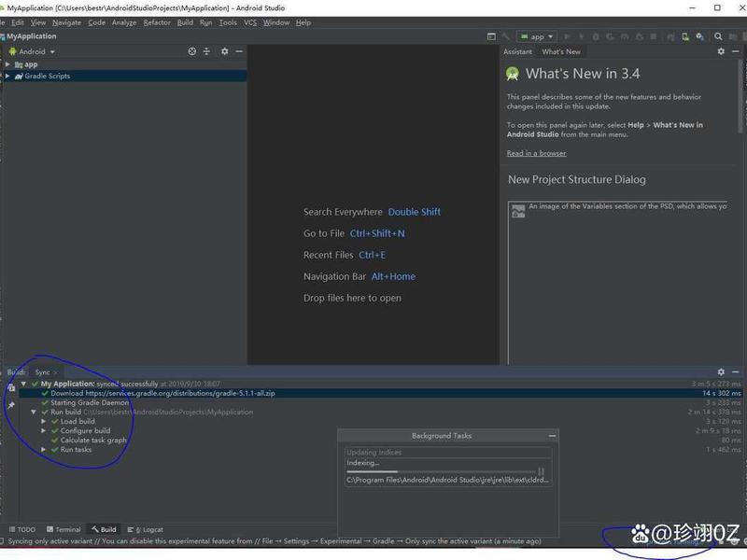Open the VCS menu
The height and width of the screenshot is (560, 747).
coord(250,22)
